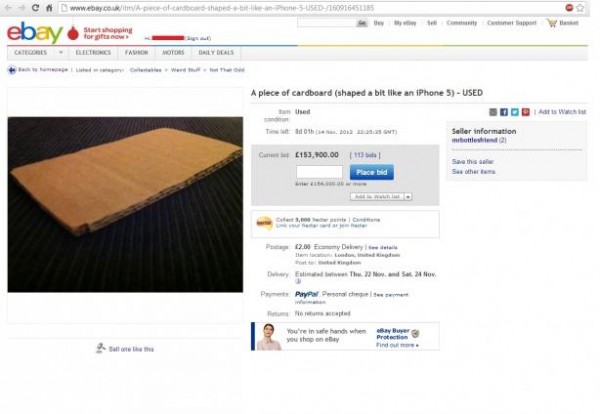Pin the listing on Pinterest

click(x=526, y=112)
